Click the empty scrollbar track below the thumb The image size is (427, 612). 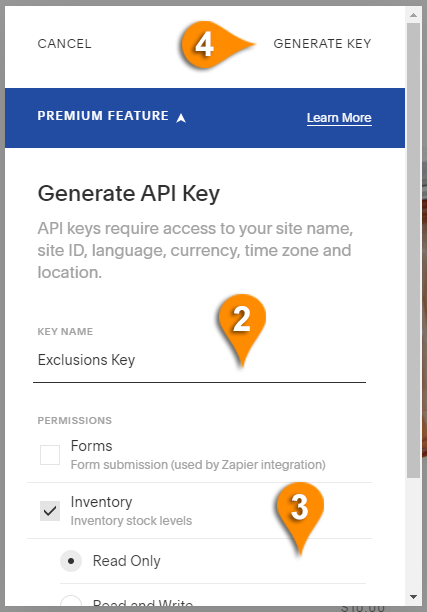pyautogui.click(x=413, y=534)
